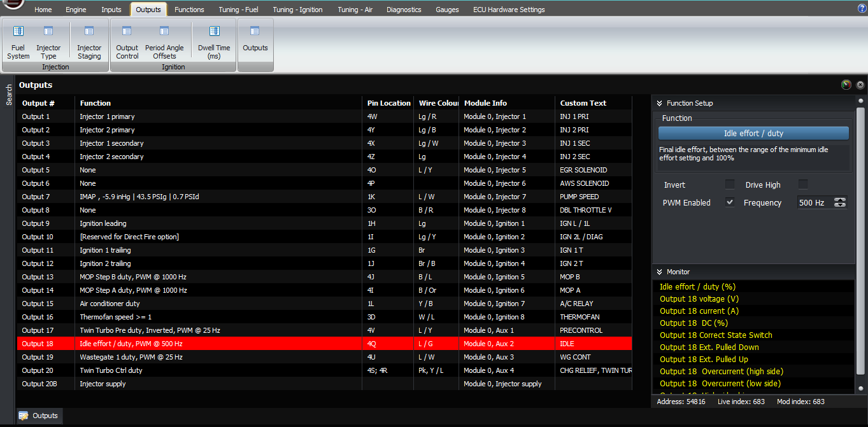Select the Twin Turbo Ctrl duty row
Viewport: 868px width, 427px height.
click(325, 370)
